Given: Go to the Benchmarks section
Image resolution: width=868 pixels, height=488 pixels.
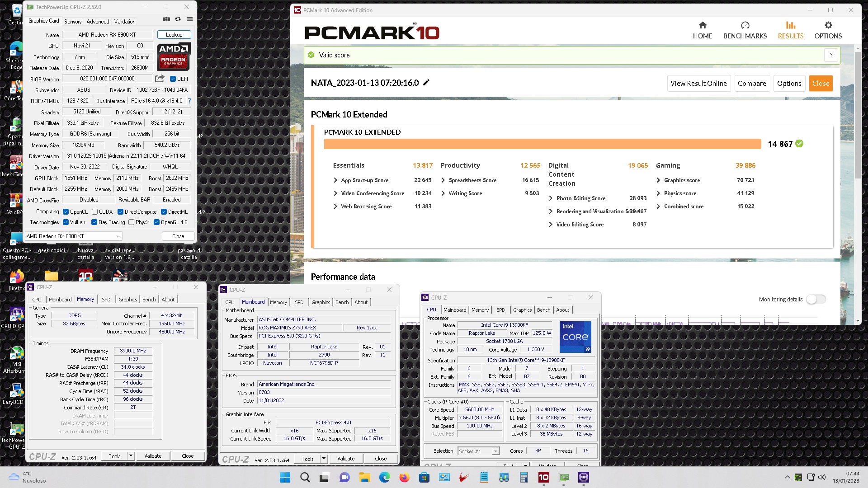Looking at the screenshot, I should click(745, 30).
